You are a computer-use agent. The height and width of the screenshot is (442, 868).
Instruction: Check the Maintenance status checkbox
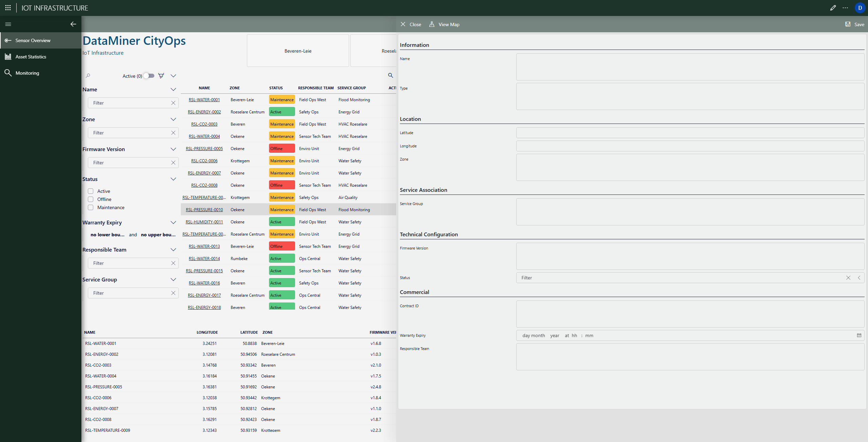[x=91, y=207]
